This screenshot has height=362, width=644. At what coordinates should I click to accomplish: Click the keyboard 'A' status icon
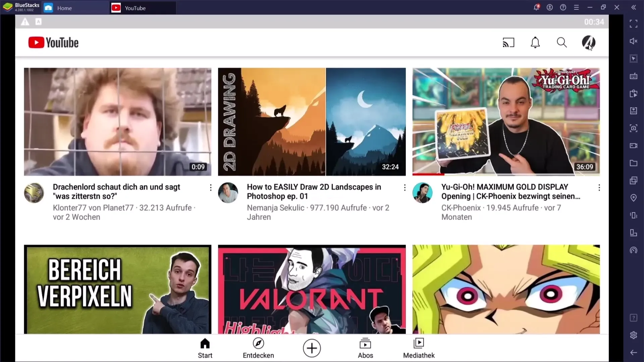click(39, 22)
